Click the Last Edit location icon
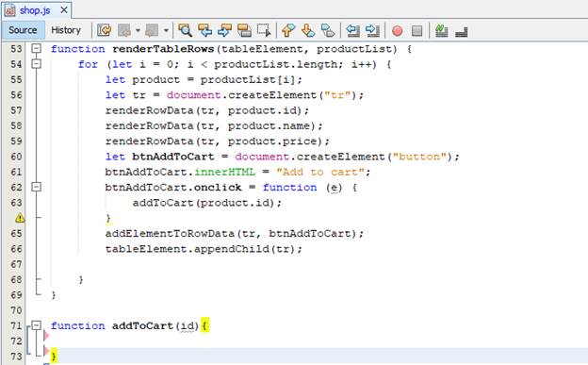 (105, 30)
